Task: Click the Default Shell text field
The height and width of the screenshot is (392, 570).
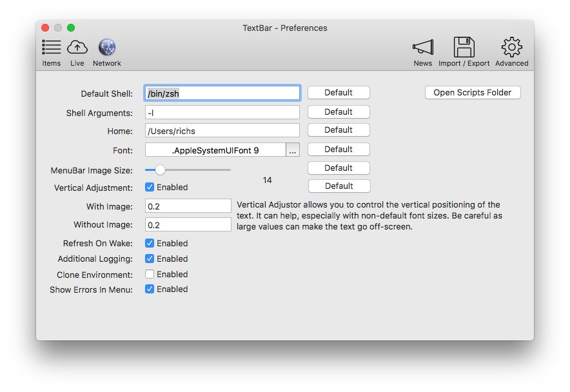Action: tap(222, 93)
